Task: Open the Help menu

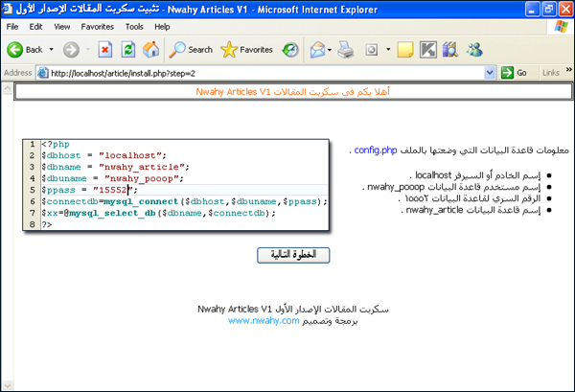Action: [x=162, y=27]
